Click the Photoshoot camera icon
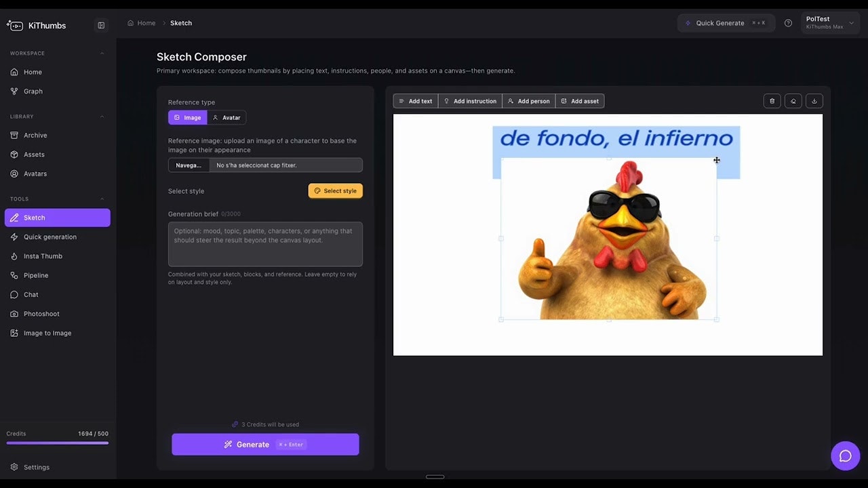 (x=15, y=314)
